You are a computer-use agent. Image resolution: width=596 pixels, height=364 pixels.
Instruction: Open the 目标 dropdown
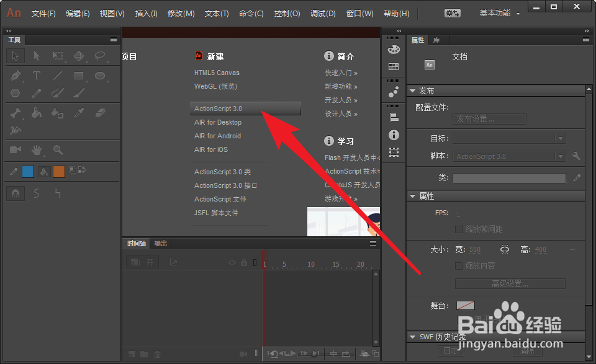(509, 138)
